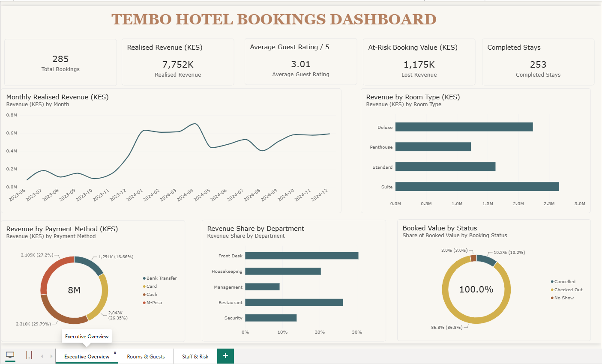Click the Front Desk department bar

click(x=302, y=256)
